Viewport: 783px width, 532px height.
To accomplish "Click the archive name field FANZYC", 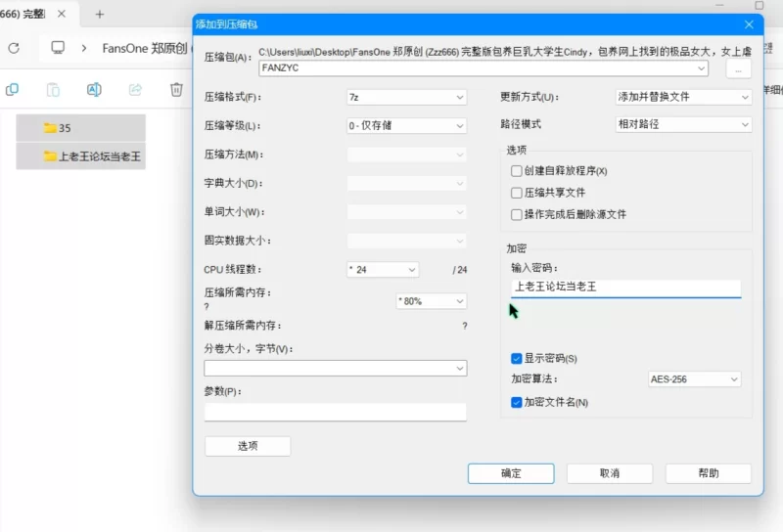I will 484,67.
